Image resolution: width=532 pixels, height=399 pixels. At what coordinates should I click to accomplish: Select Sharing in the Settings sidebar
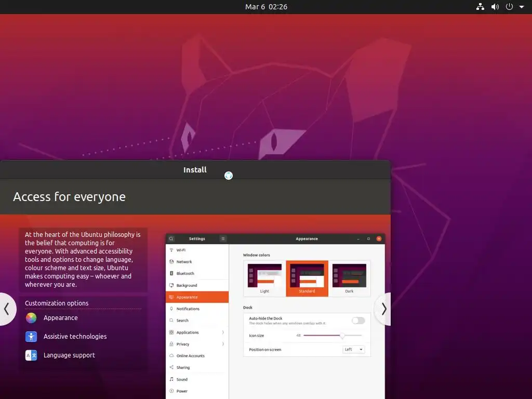[x=197, y=367]
